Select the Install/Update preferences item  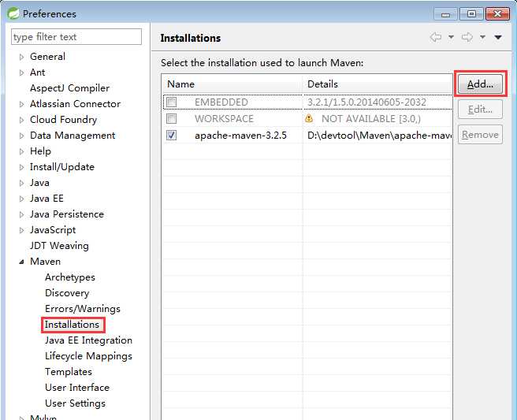pos(62,167)
